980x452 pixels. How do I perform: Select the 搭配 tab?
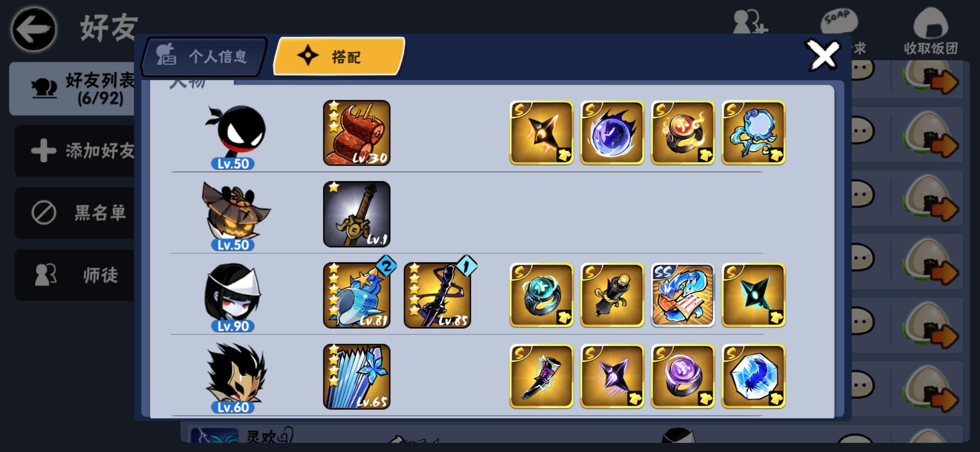pyautogui.click(x=338, y=56)
